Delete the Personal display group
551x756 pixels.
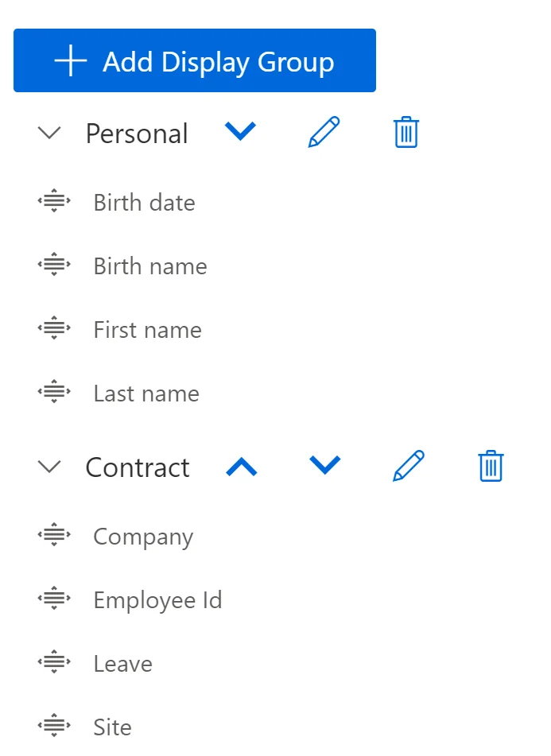coord(405,133)
